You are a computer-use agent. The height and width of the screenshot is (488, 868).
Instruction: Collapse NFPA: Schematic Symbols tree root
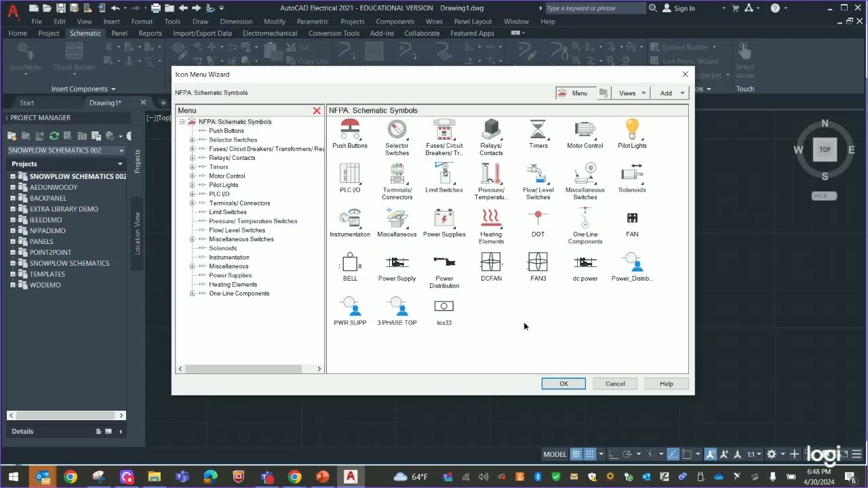[182, 122]
